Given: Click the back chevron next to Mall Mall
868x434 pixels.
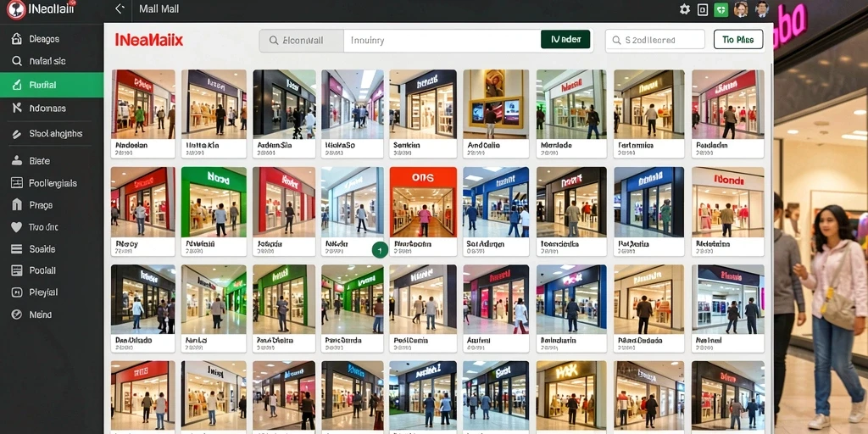Looking at the screenshot, I should [x=120, y=8].
